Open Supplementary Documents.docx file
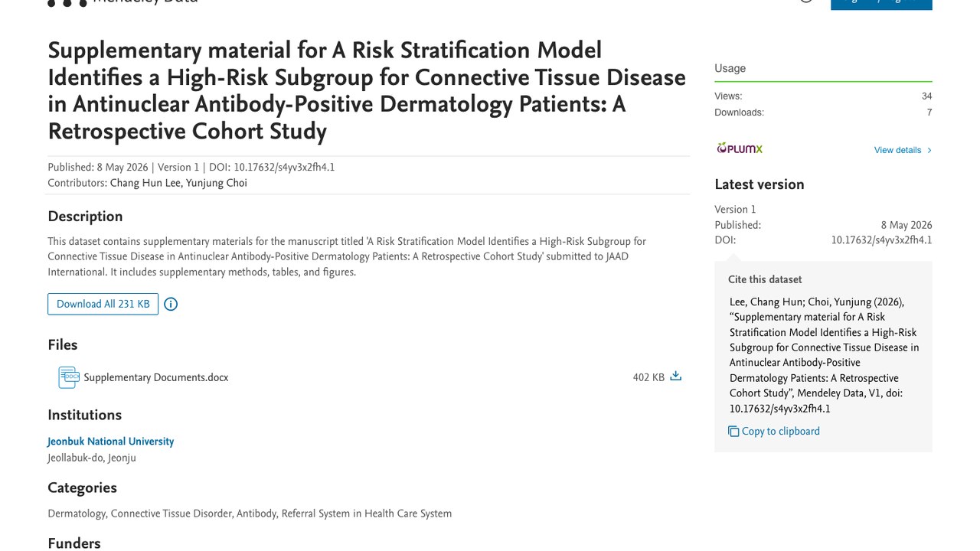The width and height of the screenshot is (980, 551). tap(155, 377)
